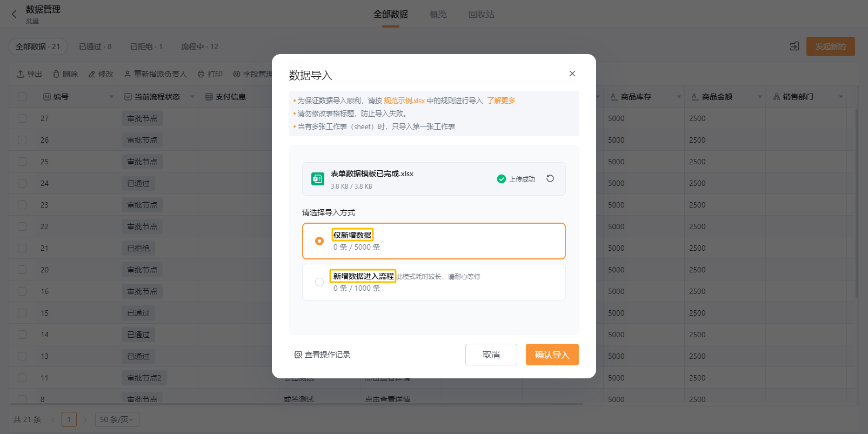Click the green 上传成功 check icon

point(502,179)
